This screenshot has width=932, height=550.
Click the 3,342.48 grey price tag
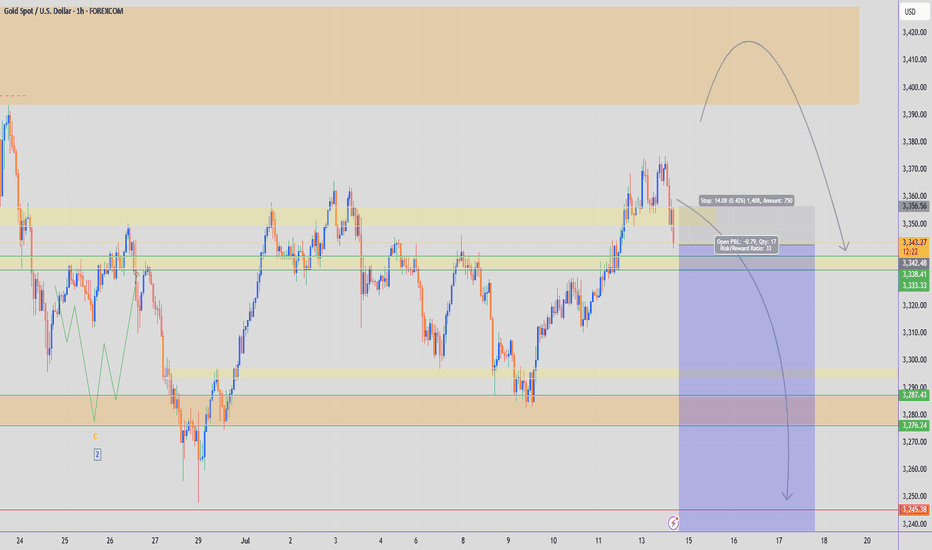pos(915,263)
